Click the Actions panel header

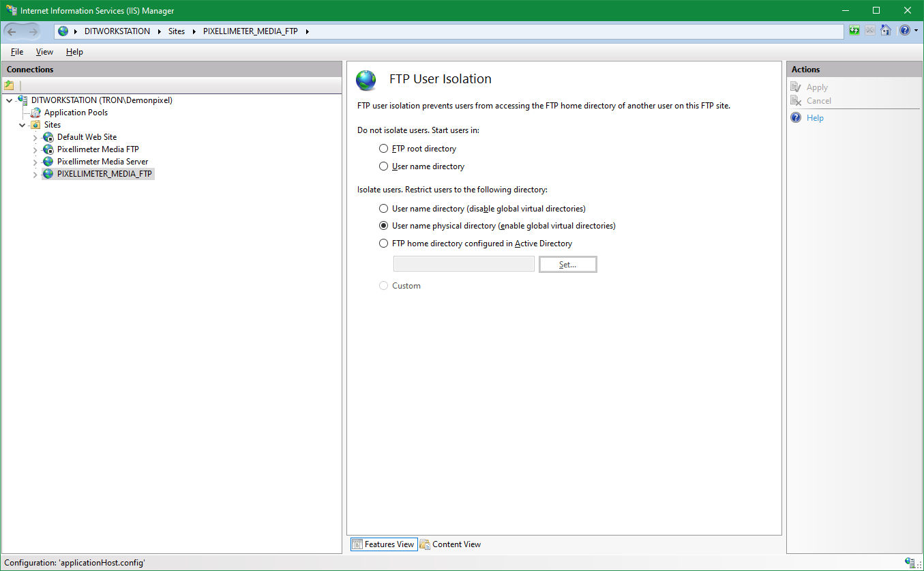tap(854, 70)
